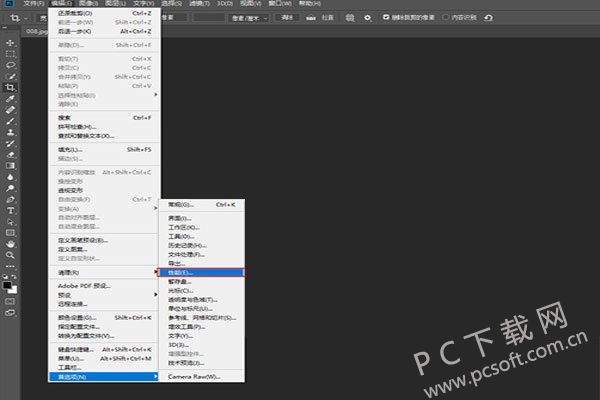Image resolution: width=600 pixels, height=400 pixels.
Task: Select the Rectangle shape tool
Action: (10, 233)
